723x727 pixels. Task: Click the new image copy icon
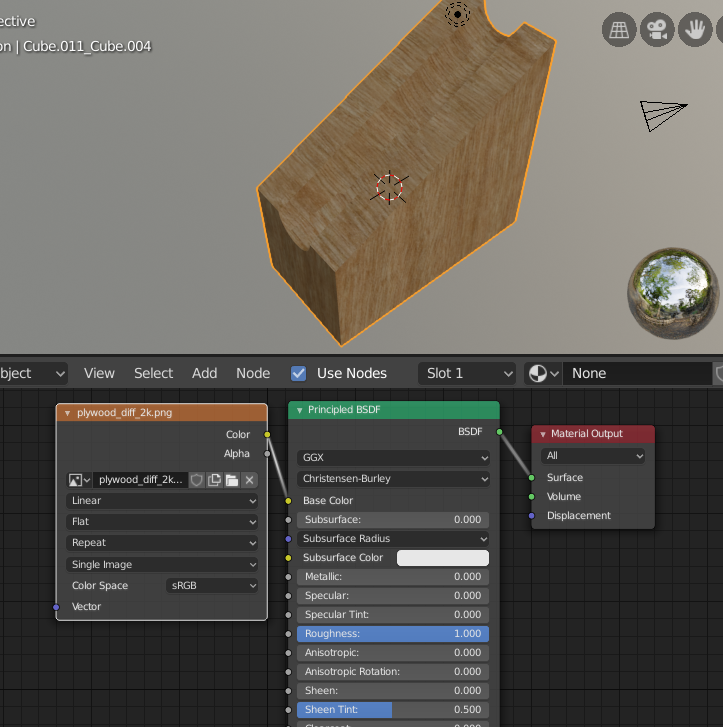point(214,480)
